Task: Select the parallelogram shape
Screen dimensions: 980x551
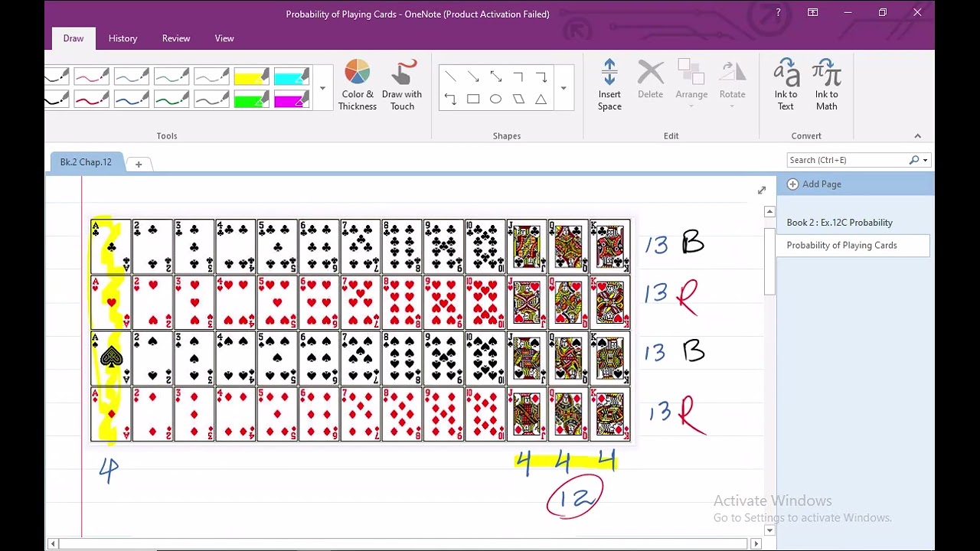Action: point(518,99)
